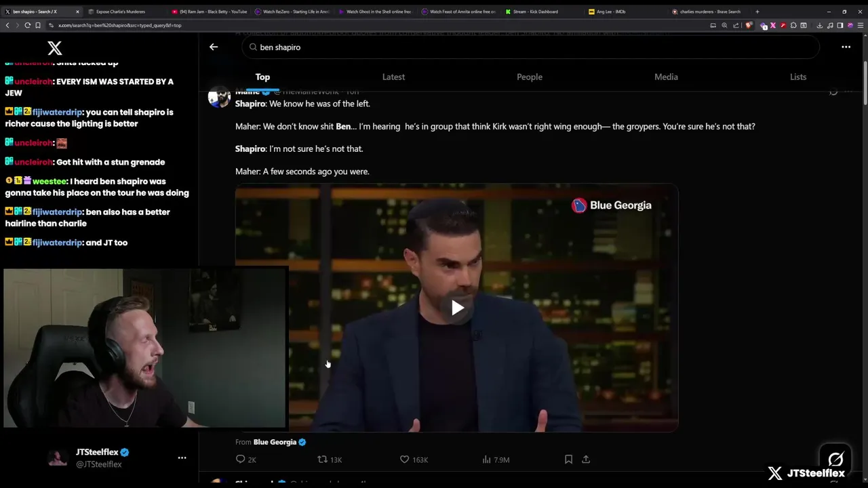Click the magnifier icon in search field

click(x=253, y=47)
